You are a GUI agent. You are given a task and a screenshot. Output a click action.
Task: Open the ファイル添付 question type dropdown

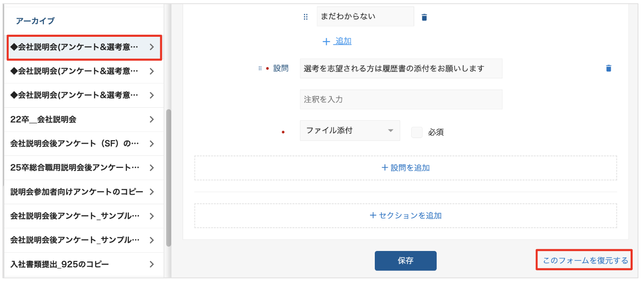tap(350, 130)
